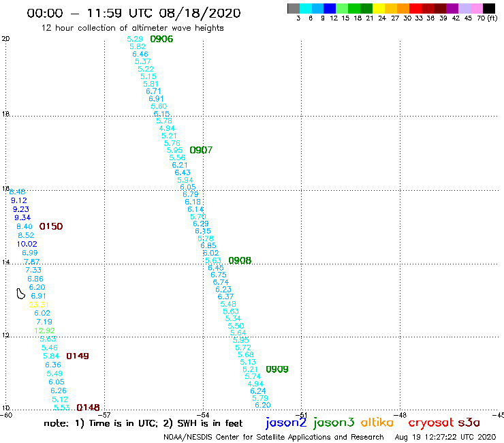Click the Aug 19 12:27:22 timestamp

(445, 437)
